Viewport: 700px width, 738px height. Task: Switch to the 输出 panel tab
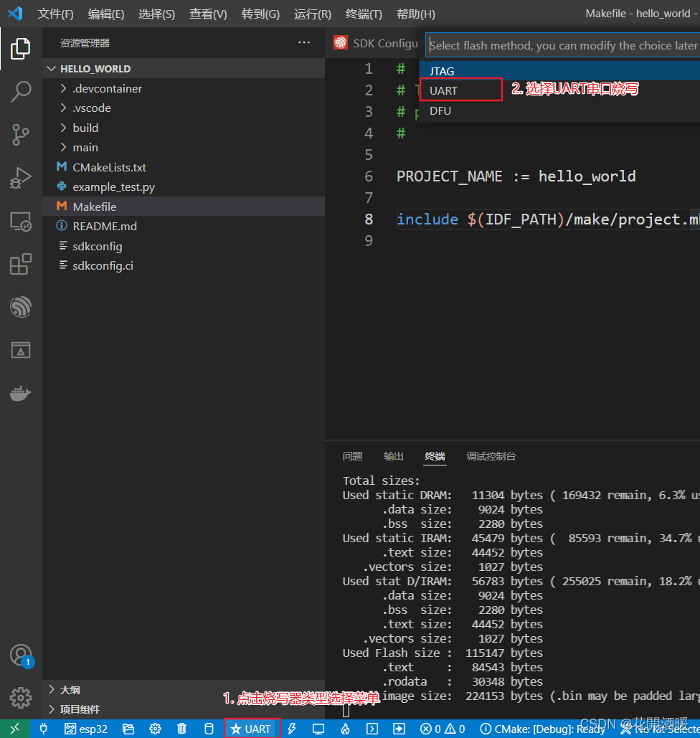394,456
